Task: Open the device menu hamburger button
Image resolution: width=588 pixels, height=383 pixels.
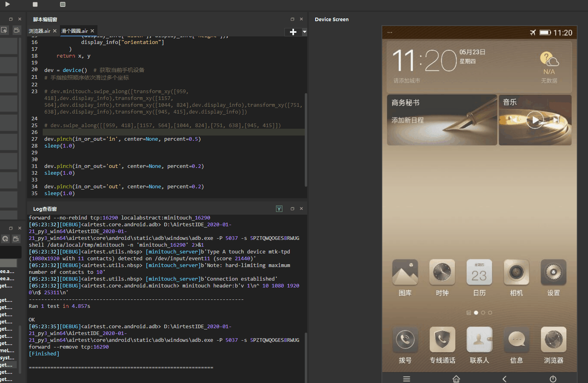Action: pyautogui.click(x=407, y=379)
